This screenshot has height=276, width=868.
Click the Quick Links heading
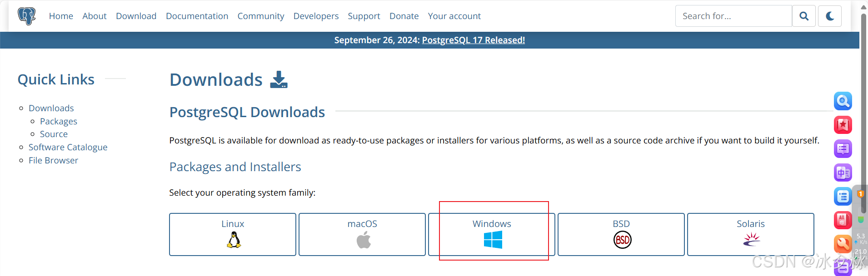56,79
